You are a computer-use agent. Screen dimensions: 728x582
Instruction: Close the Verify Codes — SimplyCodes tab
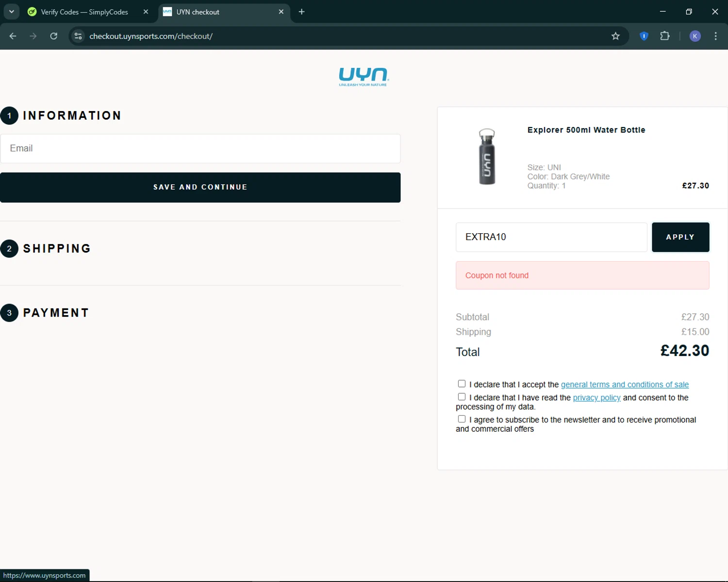tap(146, 12)
